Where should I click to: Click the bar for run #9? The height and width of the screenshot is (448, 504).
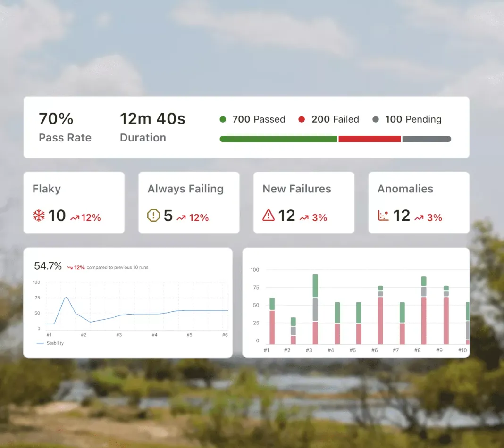[446, 315]
